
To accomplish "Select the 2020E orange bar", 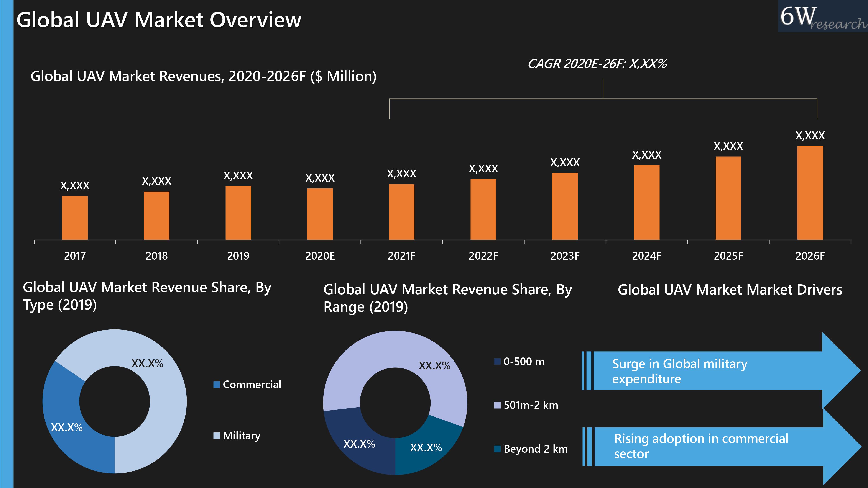I will pos(320,214).
